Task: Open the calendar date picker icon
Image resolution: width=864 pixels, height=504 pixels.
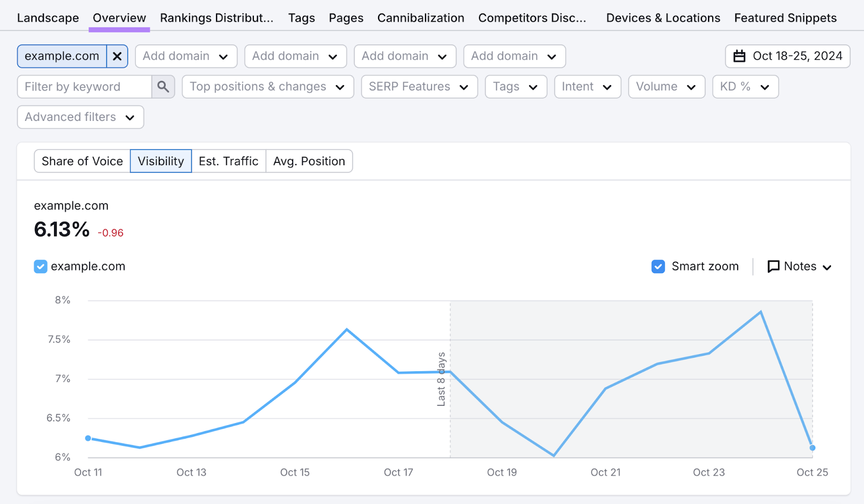Action: click(x=739, y=56)
